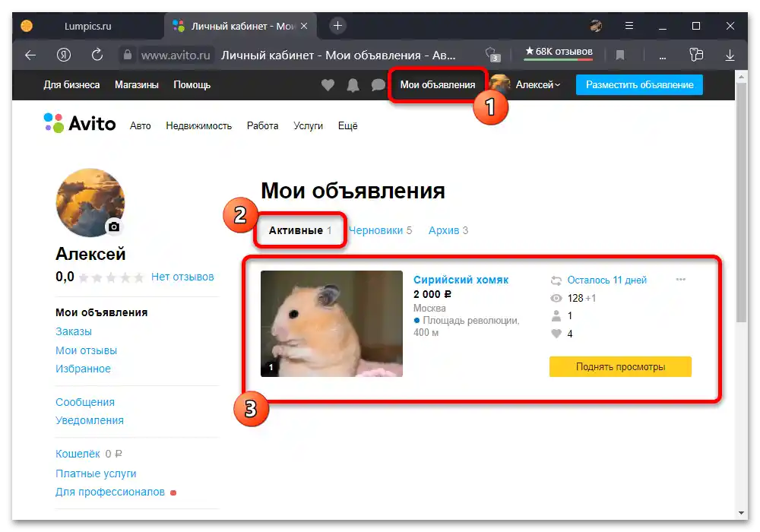The height and width of the screenshot is (532, 760).
Task: Open Мои объявления in the top header
Action: [437, 85]
